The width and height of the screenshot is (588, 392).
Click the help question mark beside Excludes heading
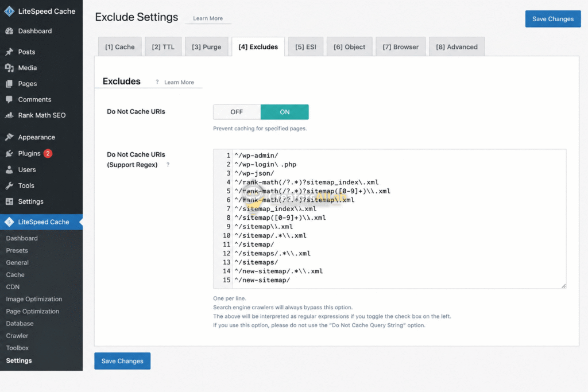157,82
